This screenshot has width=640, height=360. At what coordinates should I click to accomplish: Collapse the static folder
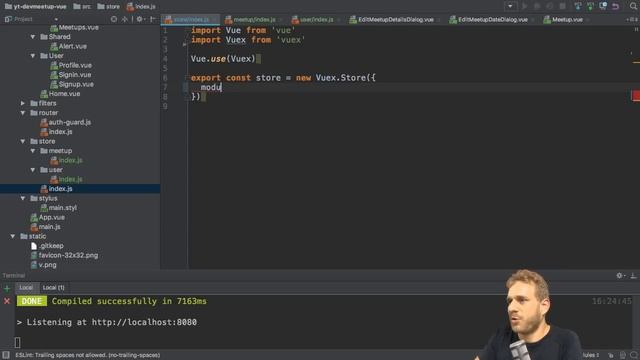pos(13,236)
